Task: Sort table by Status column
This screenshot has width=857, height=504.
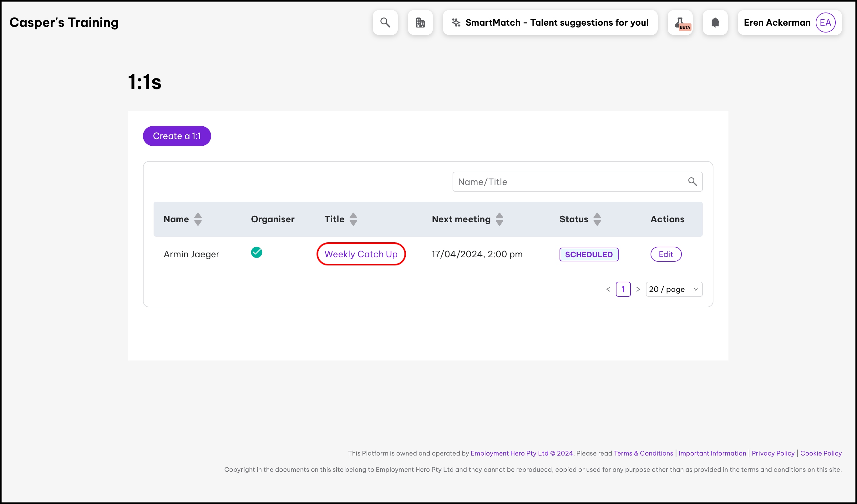Action: pos(597,219)
